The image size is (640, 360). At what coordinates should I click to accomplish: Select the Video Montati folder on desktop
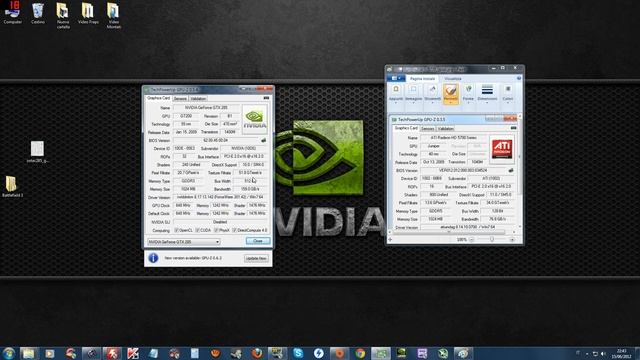pyautogui.click(x=113, y=16)
